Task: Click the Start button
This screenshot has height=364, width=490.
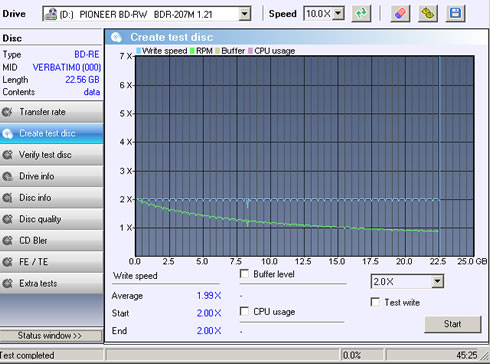Action: [x=453, y=324]
